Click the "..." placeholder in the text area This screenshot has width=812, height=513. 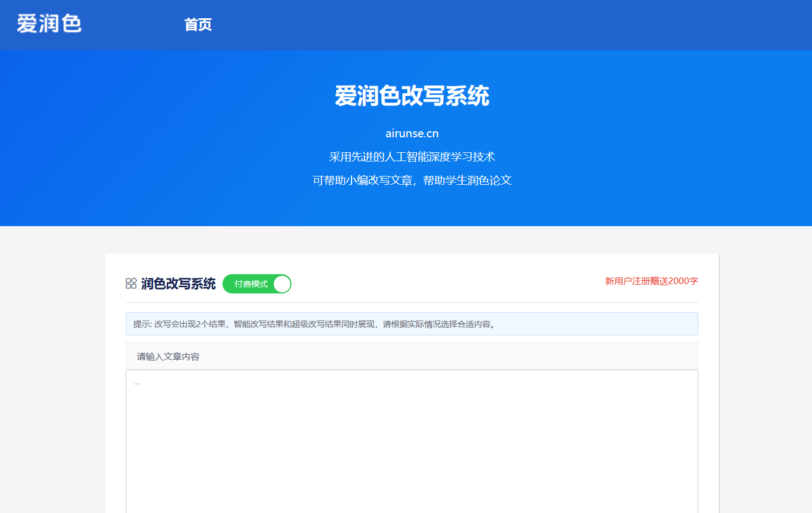(137, 383)
